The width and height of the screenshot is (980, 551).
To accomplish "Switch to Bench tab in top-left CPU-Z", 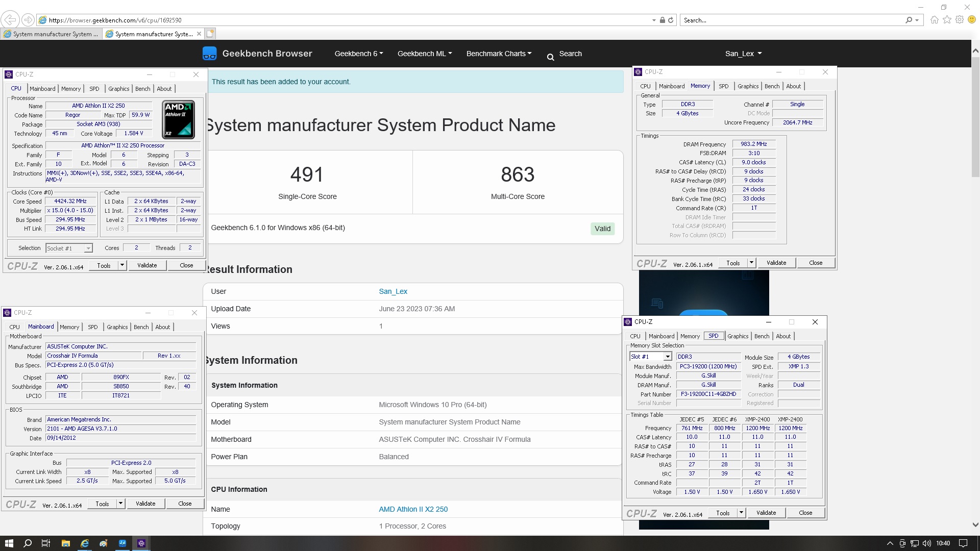I will [x=142, y=89].
